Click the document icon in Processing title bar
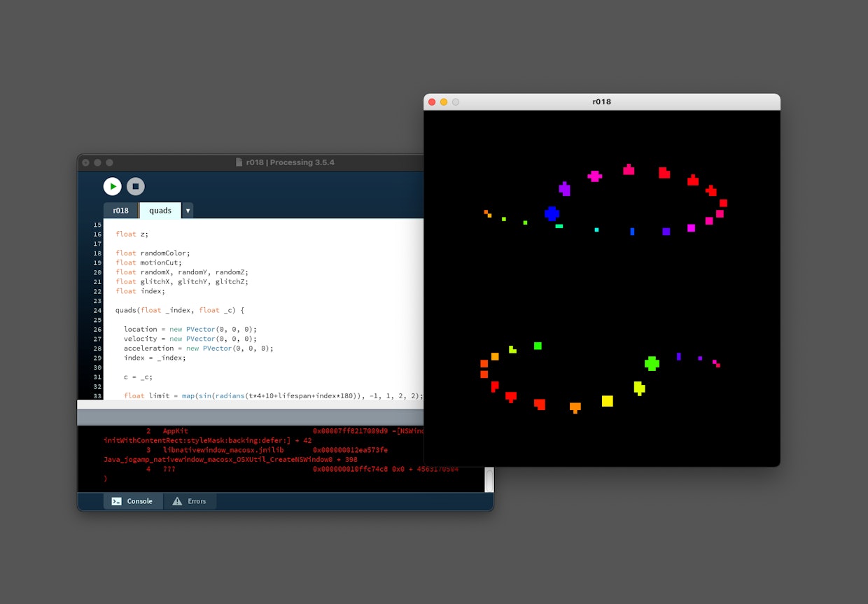This screenshot has width=868, height=604. (x=239, y=162)
